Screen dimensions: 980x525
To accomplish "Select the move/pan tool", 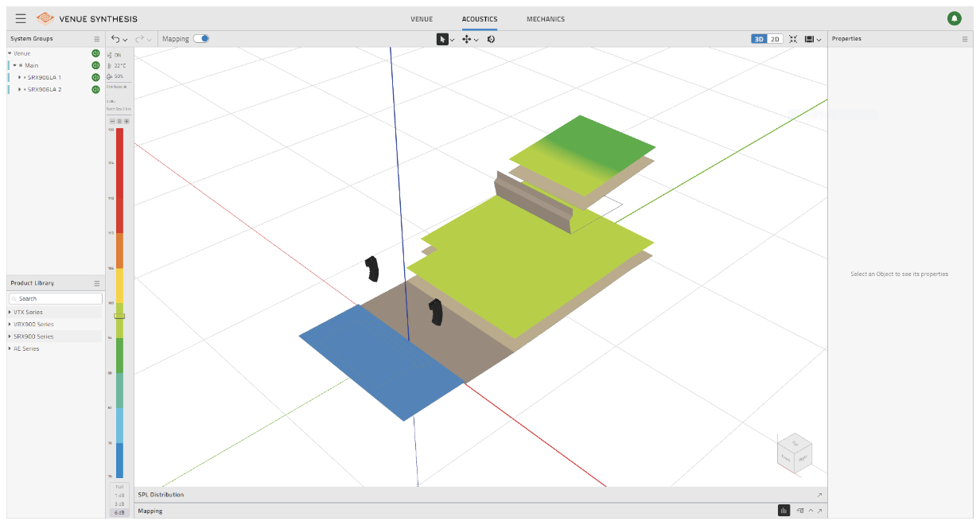I will tap(467, 39).
